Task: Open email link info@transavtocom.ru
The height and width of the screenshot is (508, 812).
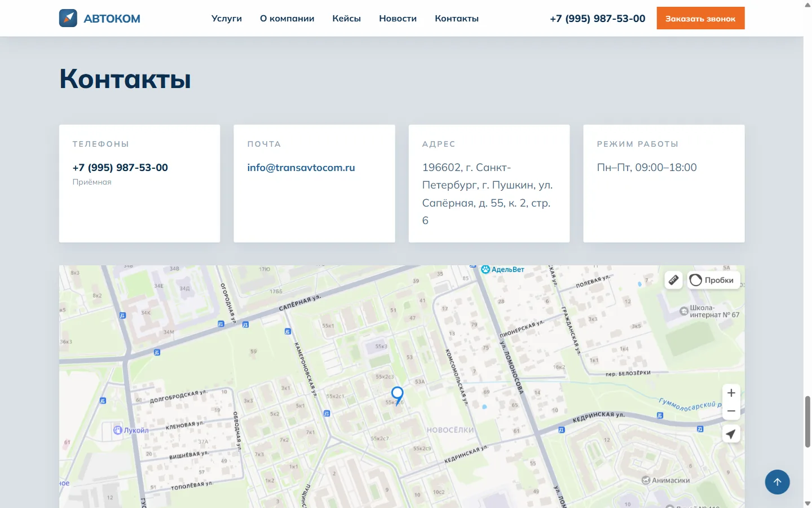Action: click(301, 168)
